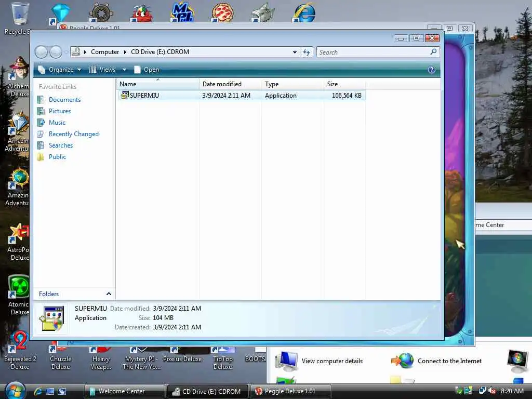Open Mystery PI desktop shortcut

point(141,358)
